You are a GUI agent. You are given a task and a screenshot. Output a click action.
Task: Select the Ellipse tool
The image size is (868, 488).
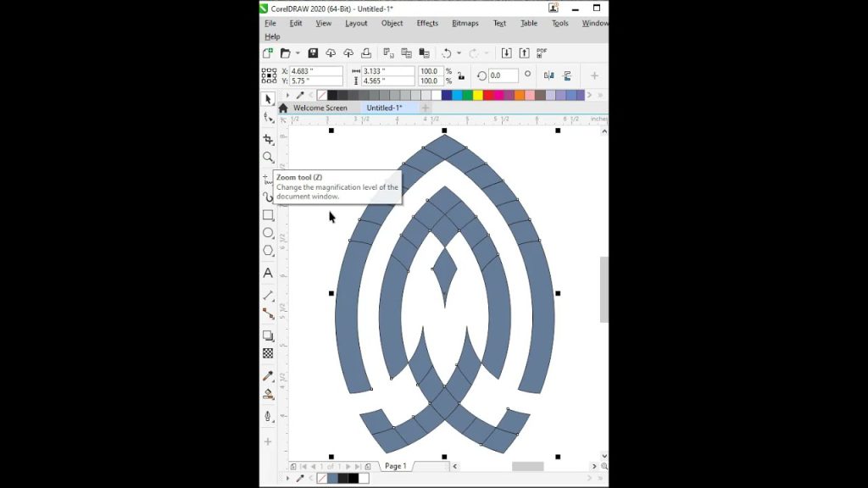pyautogui.click(x=268, y=235)
